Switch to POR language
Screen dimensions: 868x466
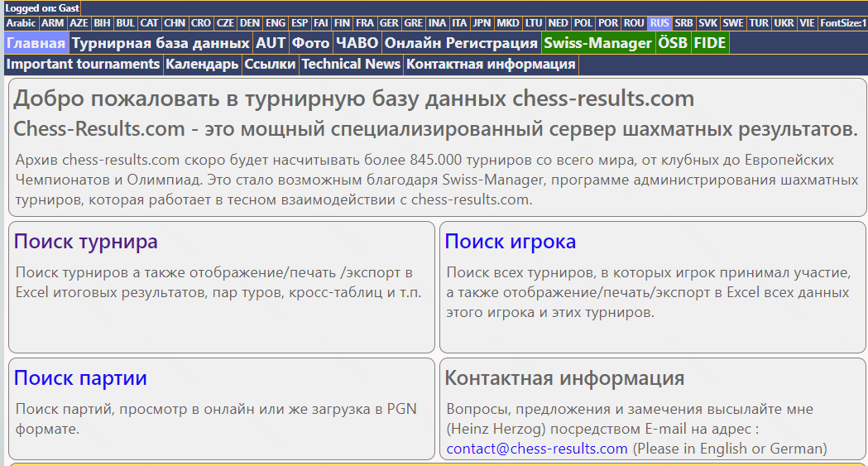click(x=608, y=23)
